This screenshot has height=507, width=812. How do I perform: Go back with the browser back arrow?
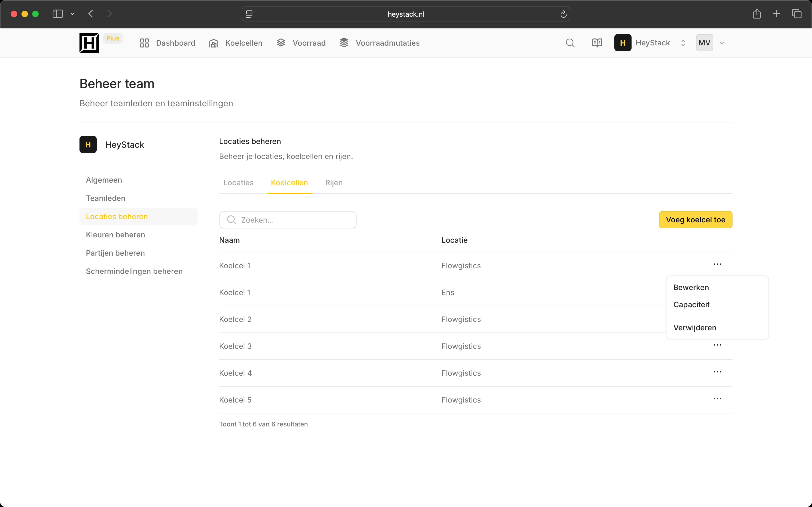[90, 14]
